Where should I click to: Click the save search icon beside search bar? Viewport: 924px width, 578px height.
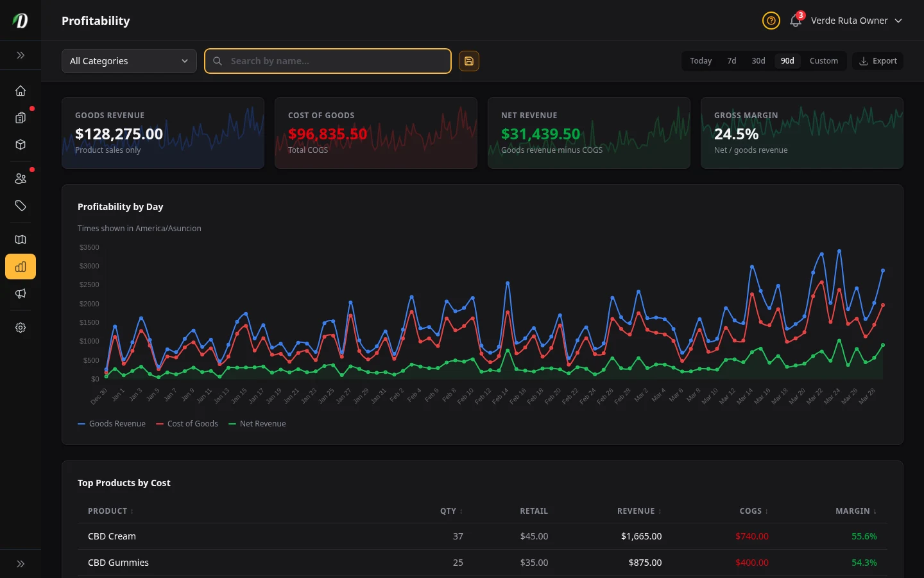(x=469, y=61)
